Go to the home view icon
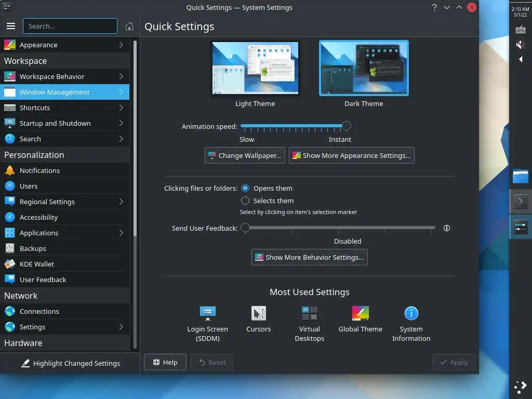Screen dimensions: 532x399 coord(129,26)
